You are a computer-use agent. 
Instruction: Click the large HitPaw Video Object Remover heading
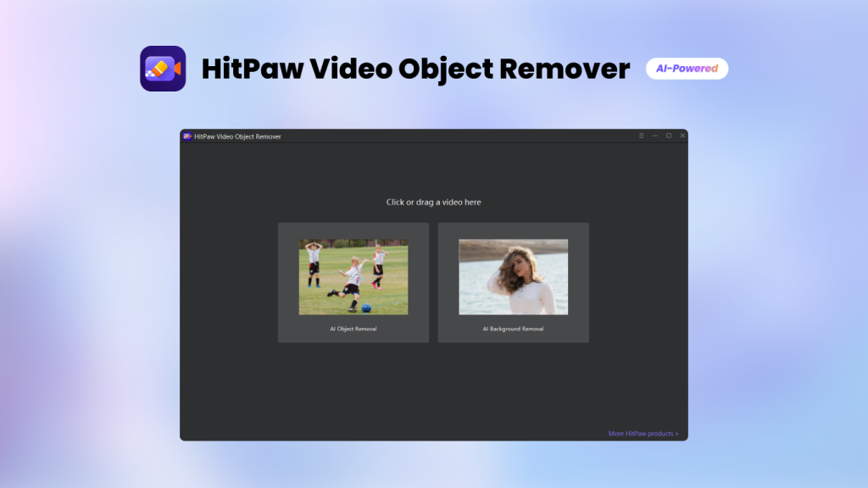coord(415,69)
